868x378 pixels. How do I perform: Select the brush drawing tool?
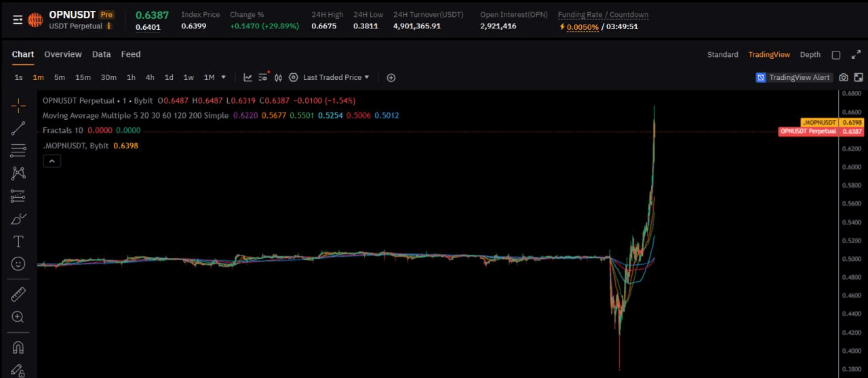click(18, 219)
